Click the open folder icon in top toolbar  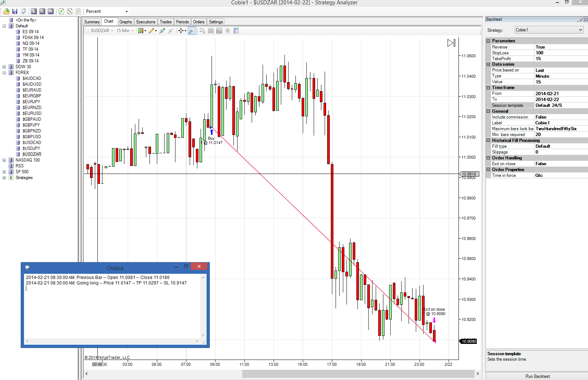6,11
